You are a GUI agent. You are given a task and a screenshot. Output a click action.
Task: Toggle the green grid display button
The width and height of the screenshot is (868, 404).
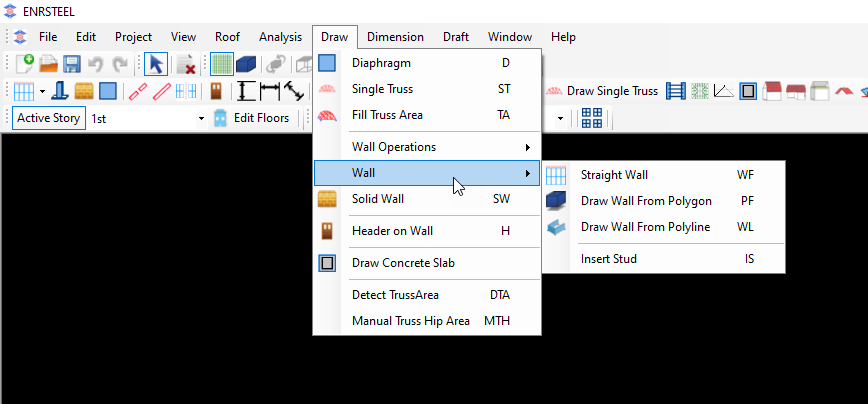point(222,64)
